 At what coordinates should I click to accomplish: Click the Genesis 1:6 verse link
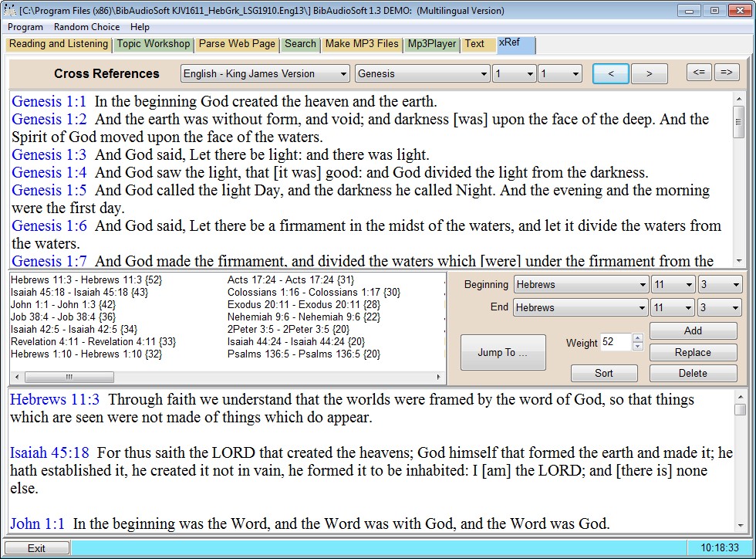(49, 225)
